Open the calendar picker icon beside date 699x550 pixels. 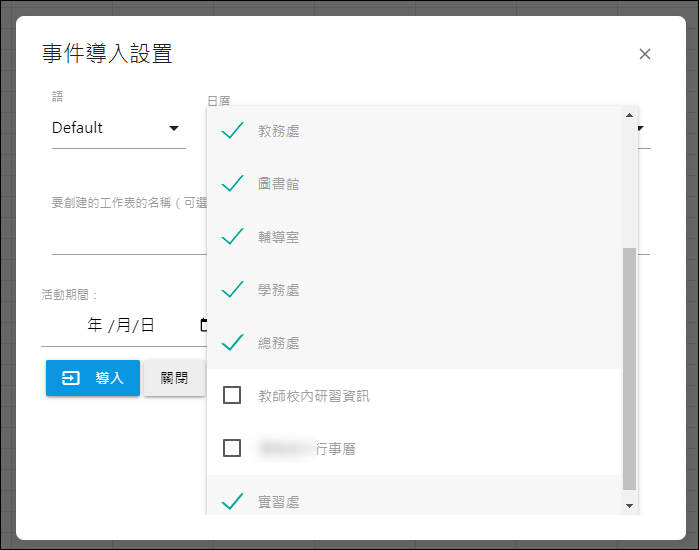204,325
